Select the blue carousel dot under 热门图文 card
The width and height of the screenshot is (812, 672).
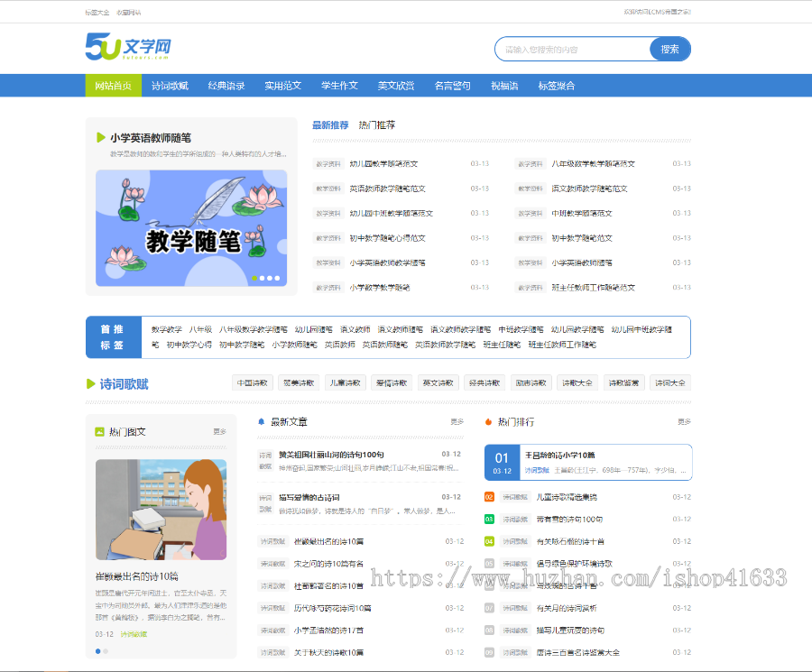(x=97, y=651)
